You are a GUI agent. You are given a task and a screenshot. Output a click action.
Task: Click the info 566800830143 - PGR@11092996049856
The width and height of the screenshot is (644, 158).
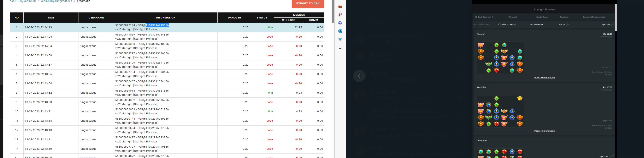click(142, 119)
